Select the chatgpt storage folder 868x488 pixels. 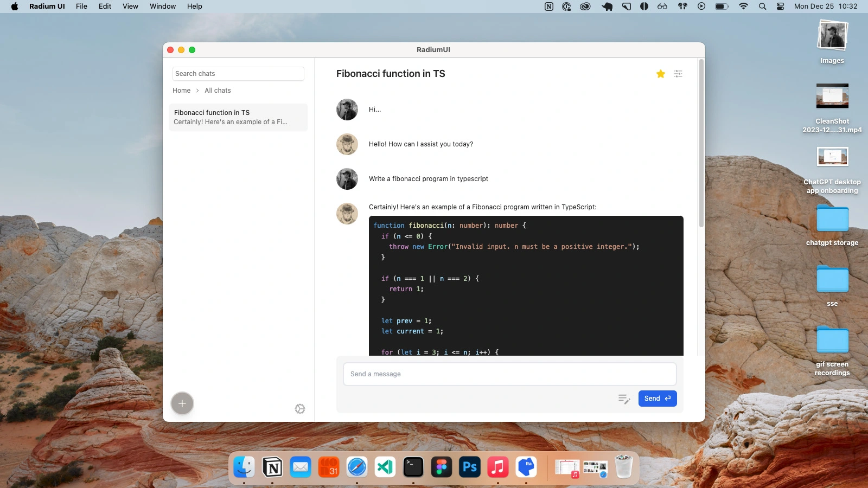pos(832,225)
